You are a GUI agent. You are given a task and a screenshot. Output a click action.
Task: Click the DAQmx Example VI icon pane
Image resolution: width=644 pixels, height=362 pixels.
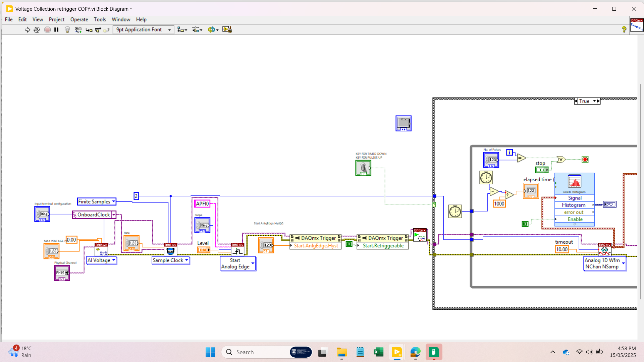[637, 25]
